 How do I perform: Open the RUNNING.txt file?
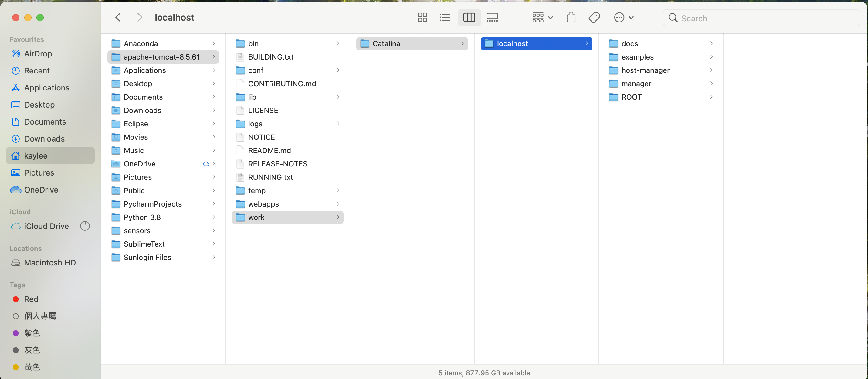(270, 177)
